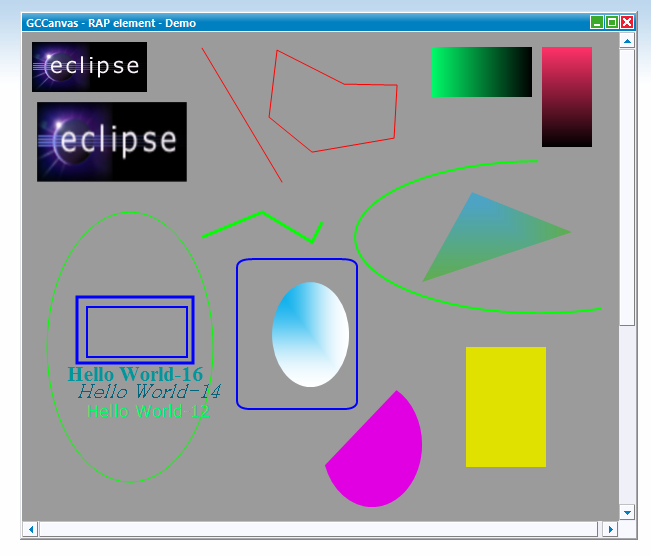
Task: Click the horizontal scrollbar left arrow
Action: pos(31,529)
